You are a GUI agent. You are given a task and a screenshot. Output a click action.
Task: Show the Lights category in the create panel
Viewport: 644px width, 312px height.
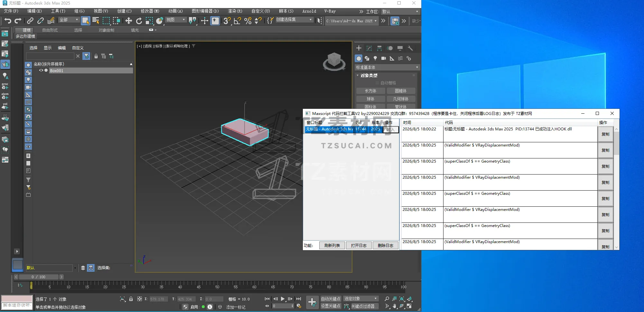click(375, 58)
